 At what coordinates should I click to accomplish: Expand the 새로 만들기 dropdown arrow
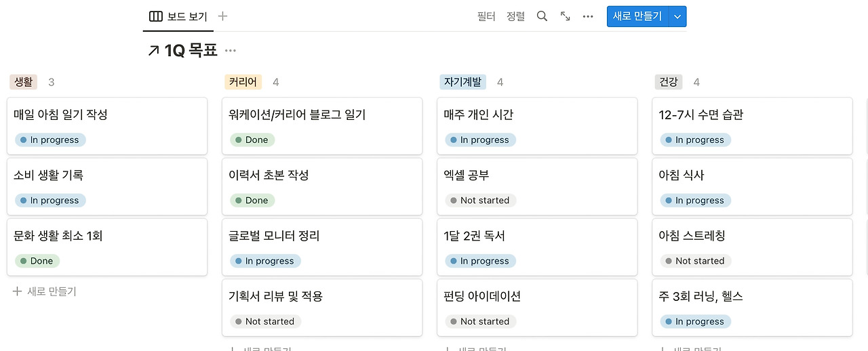pos(677,16)
